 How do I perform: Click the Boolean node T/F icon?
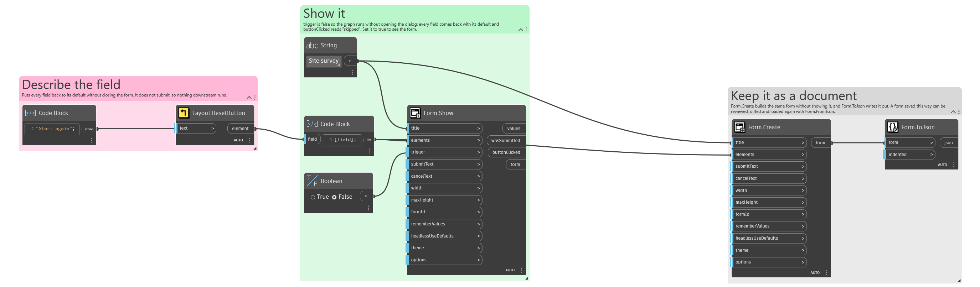(312, 181)
